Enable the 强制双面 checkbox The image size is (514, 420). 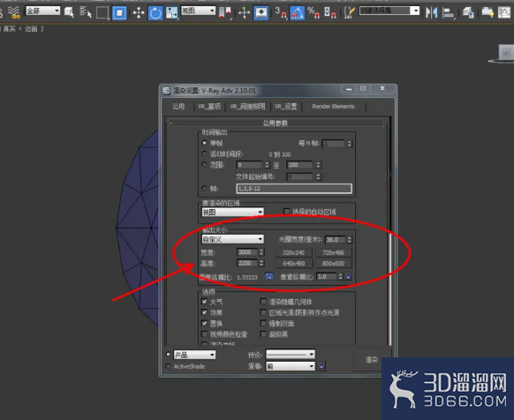263,323
